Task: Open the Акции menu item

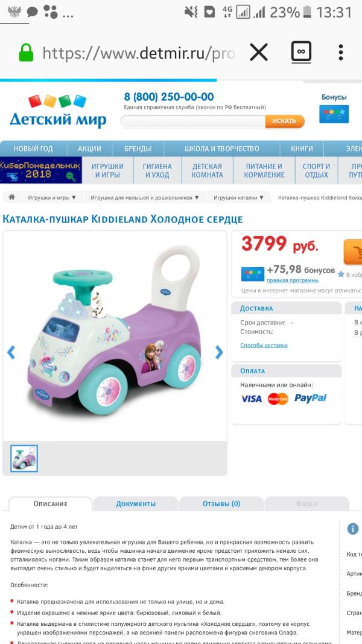Action: click(x=89, y=149)
